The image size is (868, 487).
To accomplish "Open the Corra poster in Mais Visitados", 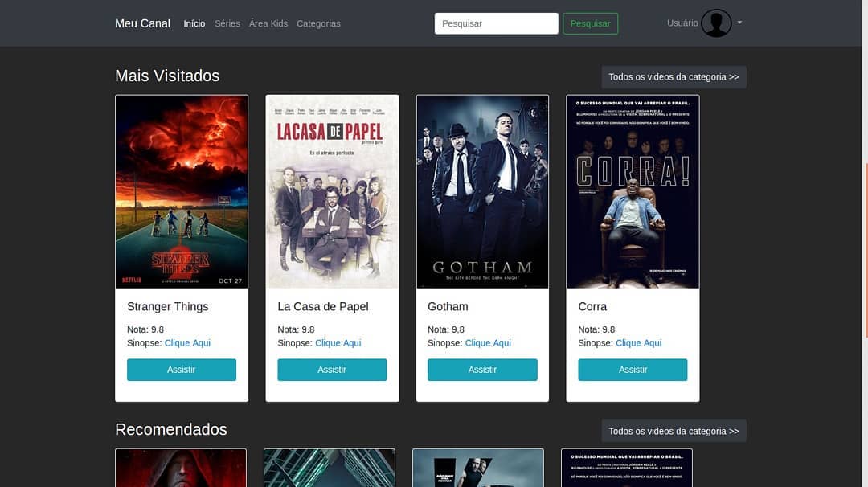I will coord(633,191).
